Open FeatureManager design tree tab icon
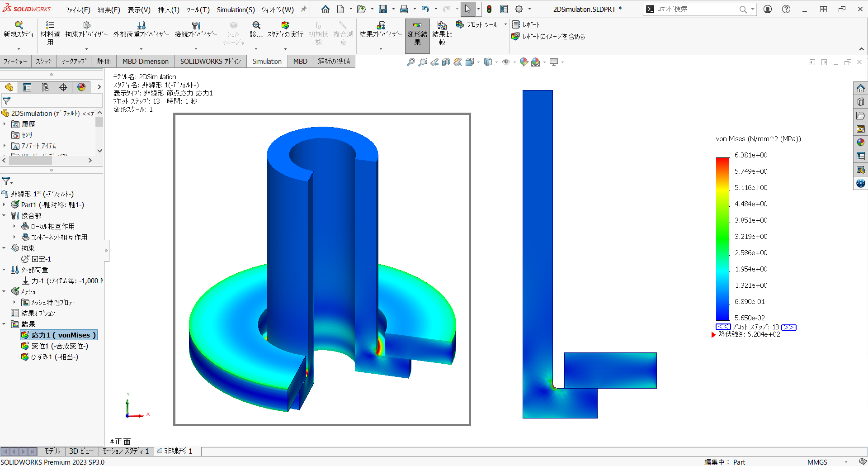 [x=9, y=87]
